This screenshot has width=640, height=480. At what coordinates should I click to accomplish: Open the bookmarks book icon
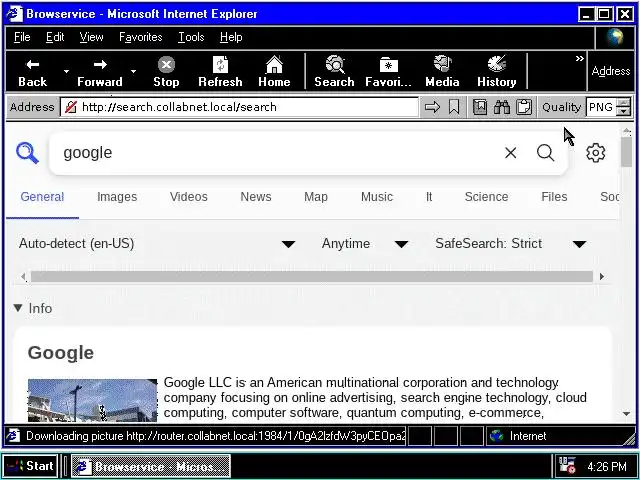480,107
